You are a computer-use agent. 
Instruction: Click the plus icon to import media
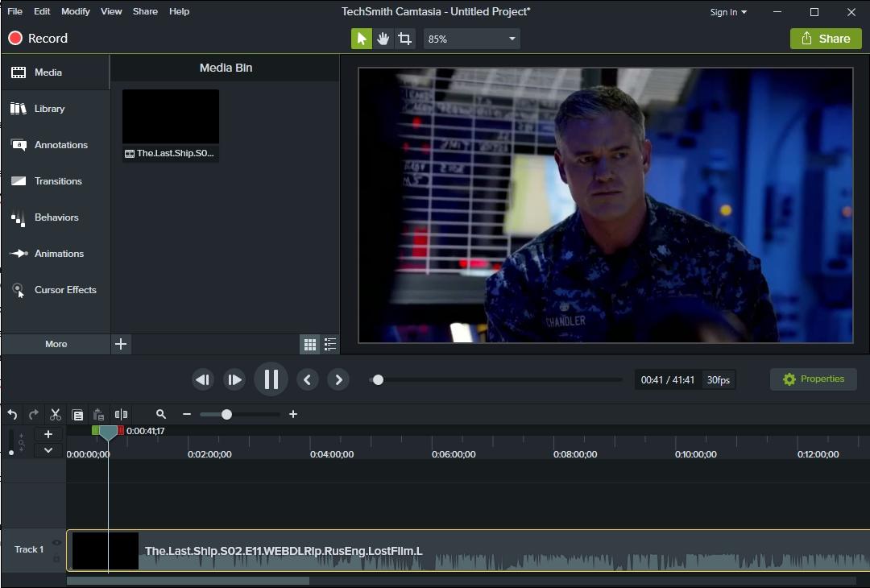(121, 344)
